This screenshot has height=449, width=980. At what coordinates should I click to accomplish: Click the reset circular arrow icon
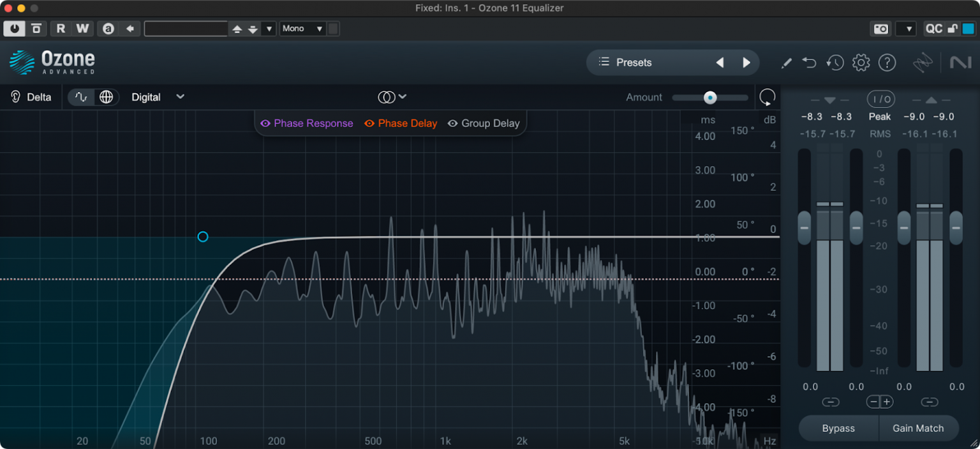pos(767,98)
